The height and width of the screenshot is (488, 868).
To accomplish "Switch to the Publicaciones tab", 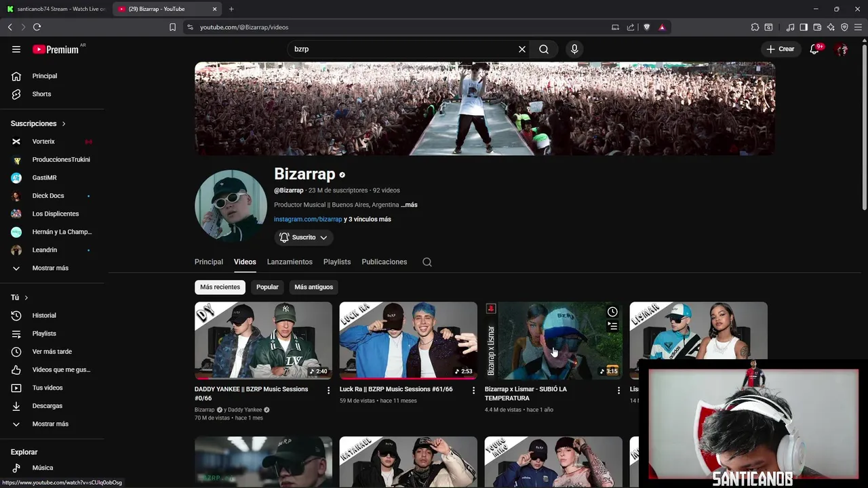I will point(384,262).
